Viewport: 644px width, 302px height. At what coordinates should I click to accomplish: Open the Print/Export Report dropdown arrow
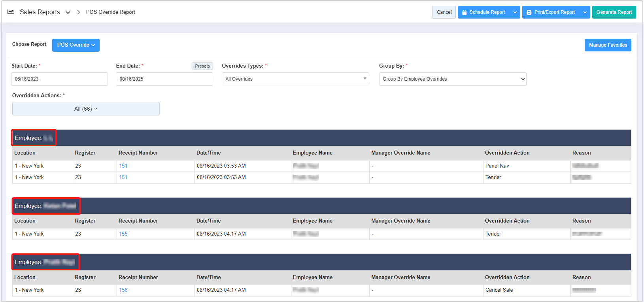(x=585, y=12)
